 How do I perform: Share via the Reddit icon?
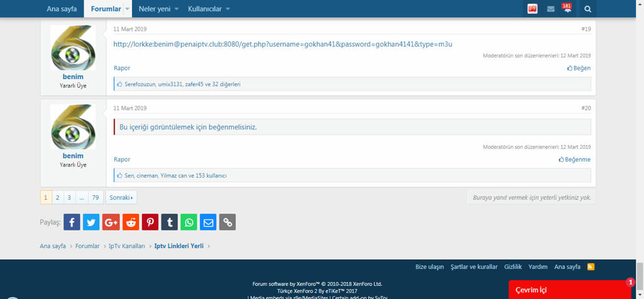coord(130,222)
